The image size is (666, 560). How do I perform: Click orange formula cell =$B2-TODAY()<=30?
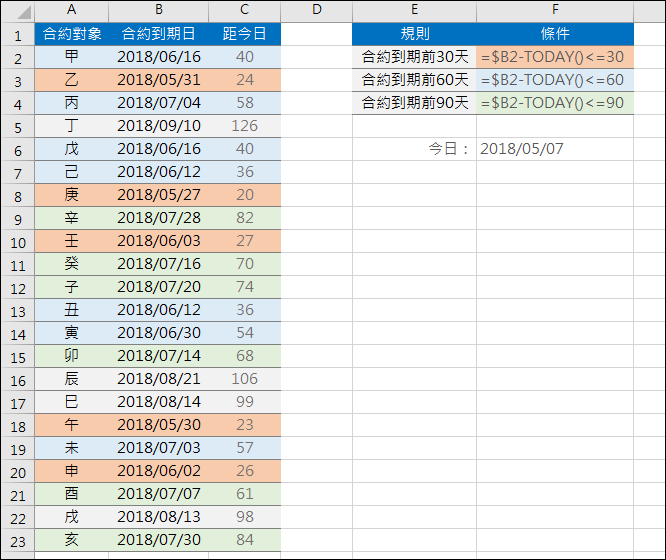(x=555, y=57)
